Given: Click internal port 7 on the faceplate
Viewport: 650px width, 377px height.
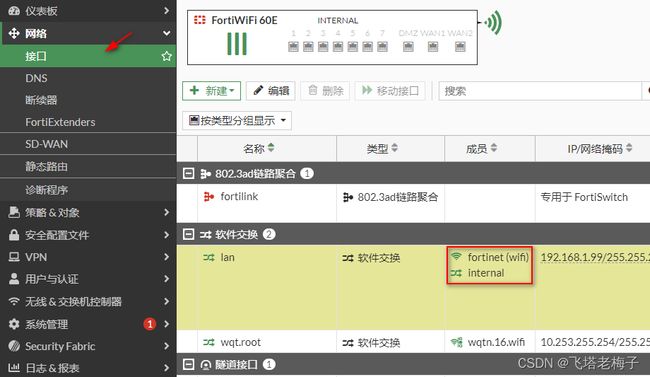Looking at the screenshot, I should (382, 46).
